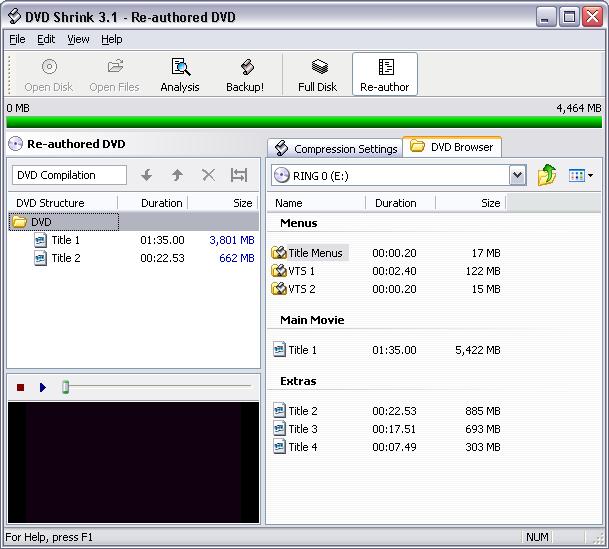Image resolution: width=609 pixels, height=549 pixels.
Task: Select Re-author mode in toolbar
Action: (385, 75)
